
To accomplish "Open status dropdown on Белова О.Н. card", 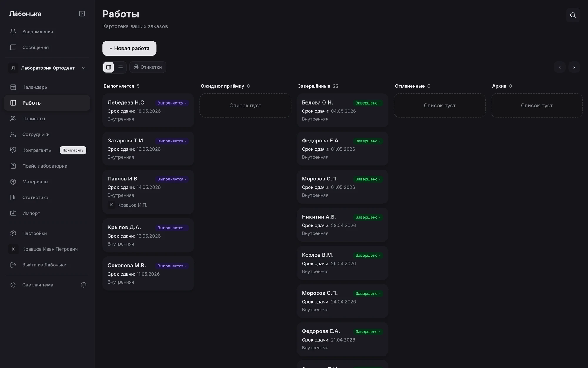I will pos(368,103).
